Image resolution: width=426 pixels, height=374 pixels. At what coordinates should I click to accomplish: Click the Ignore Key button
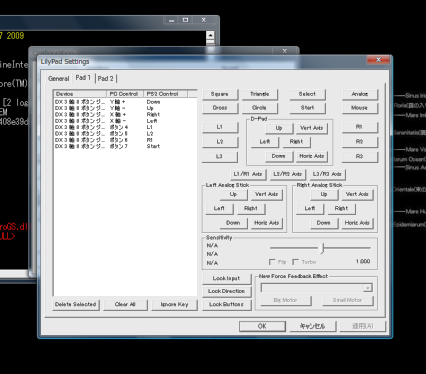tap(175, 305)
